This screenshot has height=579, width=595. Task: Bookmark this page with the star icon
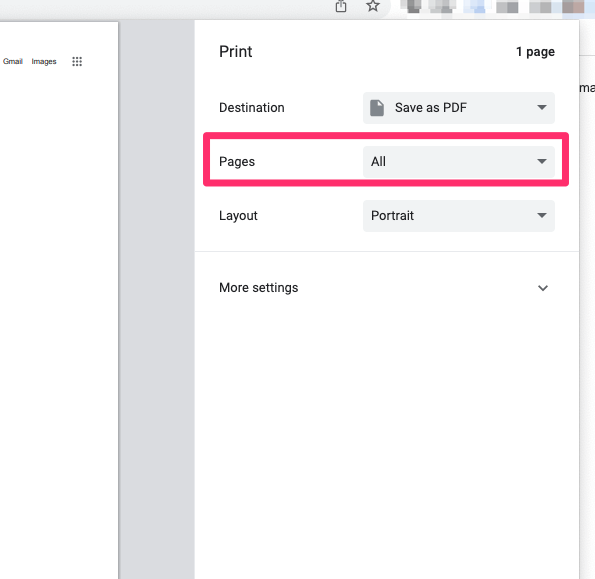click(x=373, y=6)
